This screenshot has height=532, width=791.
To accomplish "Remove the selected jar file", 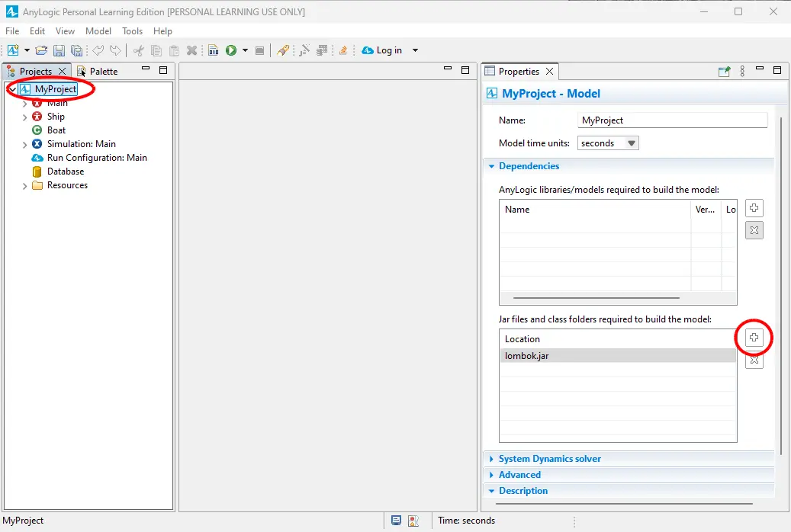I will point(754,360).
